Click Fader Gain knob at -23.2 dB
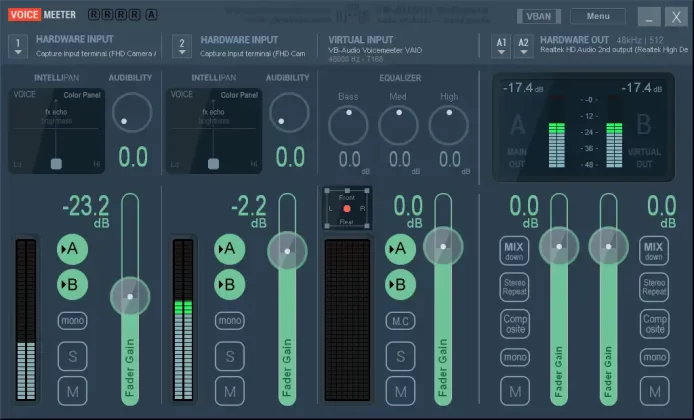 point(130,297)
